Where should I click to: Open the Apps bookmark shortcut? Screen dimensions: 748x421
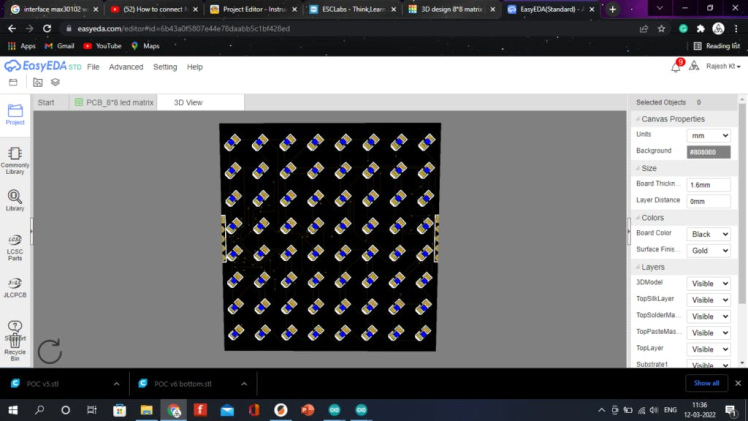click(x=21, y=46)
